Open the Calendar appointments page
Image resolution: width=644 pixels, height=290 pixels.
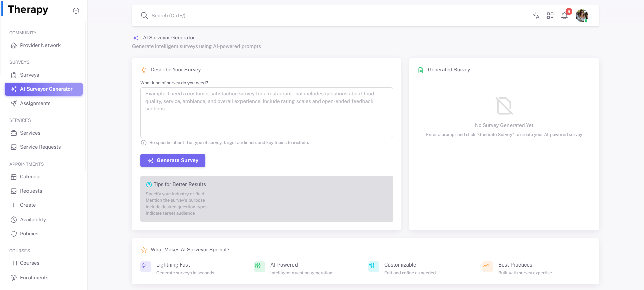[31, 177]
